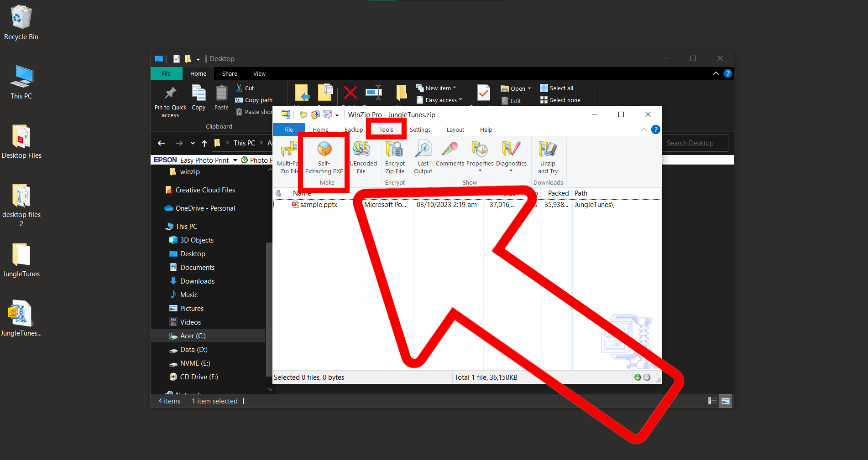868x460 pixels.
Task: Open the Diagnostics dropdown arrow
Action: 511,170
